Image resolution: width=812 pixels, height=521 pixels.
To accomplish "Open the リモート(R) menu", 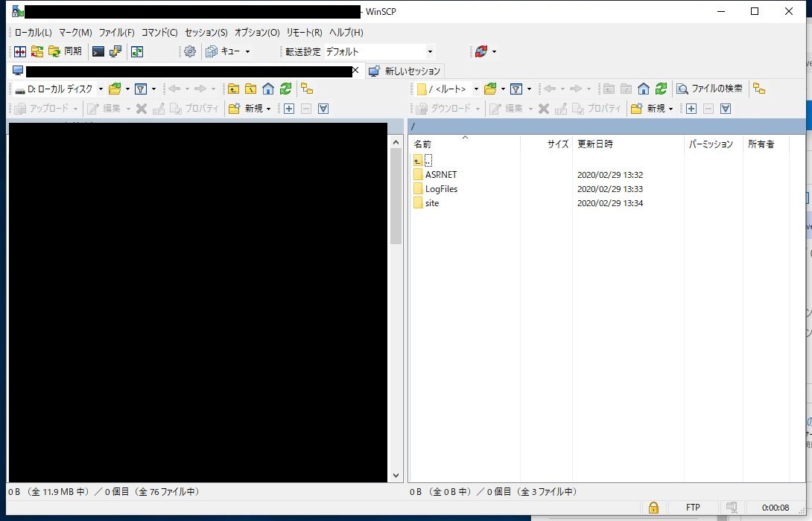I will [304, 32].
